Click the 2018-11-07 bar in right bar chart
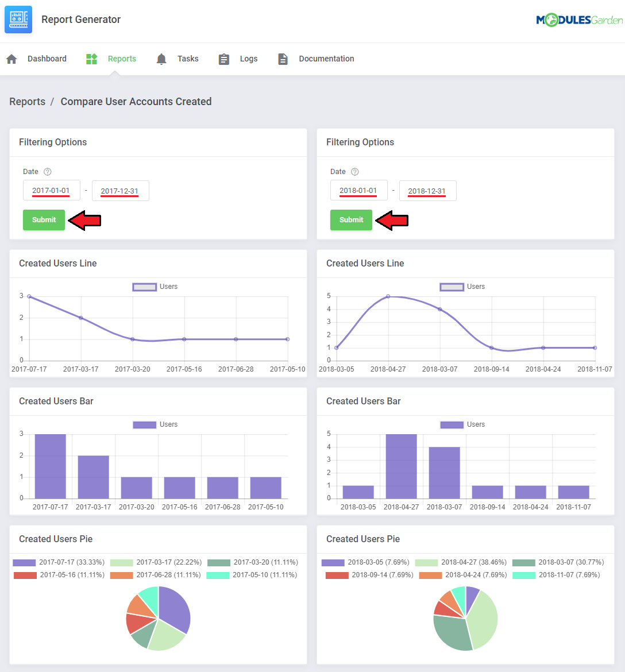This screenshot has width=625, height=672. pos(573,492)
